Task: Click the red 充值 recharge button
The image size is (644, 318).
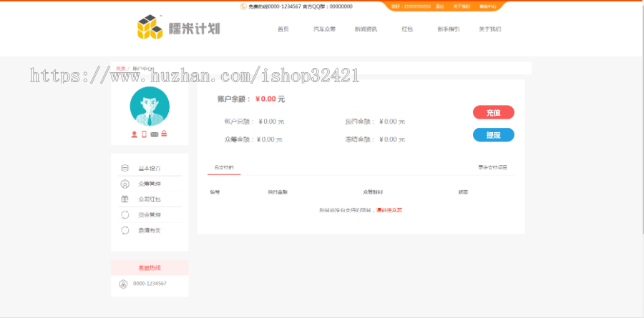Action: pos(493,112)
